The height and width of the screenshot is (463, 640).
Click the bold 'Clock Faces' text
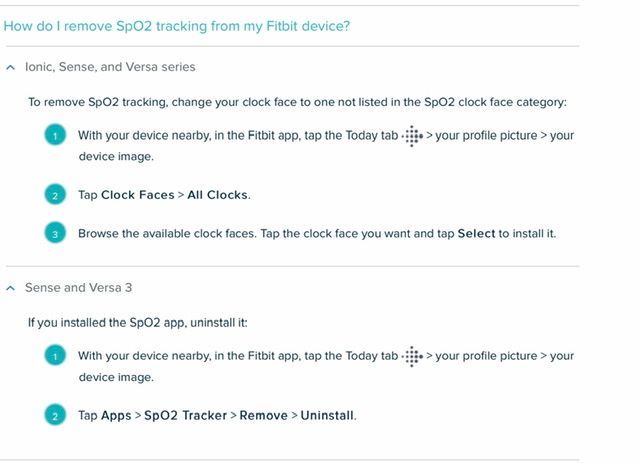point(138,195)
